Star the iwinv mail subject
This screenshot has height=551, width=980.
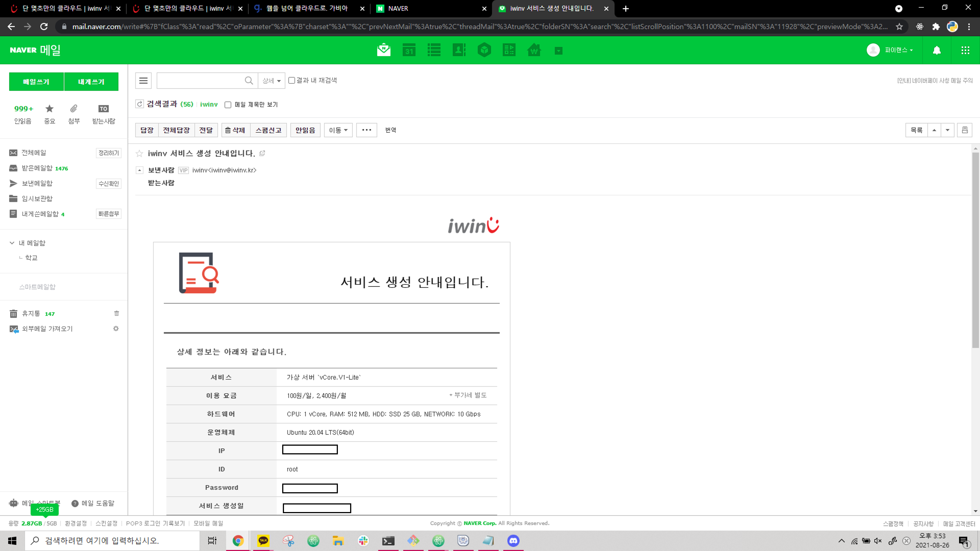[x=139, y=153]
